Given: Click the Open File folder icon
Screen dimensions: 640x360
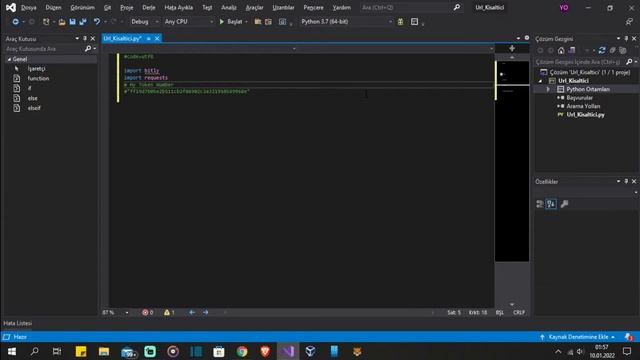Looking at the screenshot, I should click(62, 22).
